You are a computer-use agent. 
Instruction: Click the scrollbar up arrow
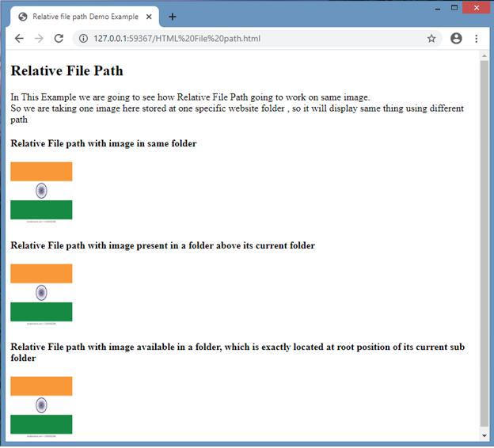pyautogui.click(x=484, y=55)
